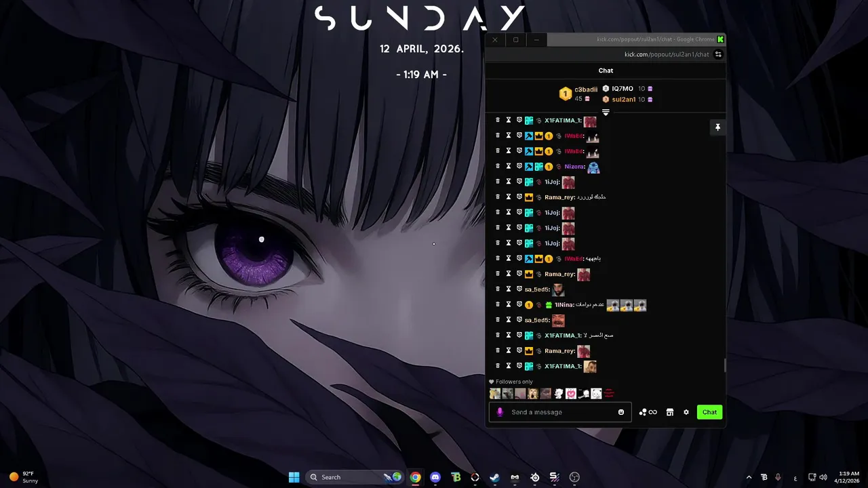This screenshot has height=488, width=868.
Task: Open Google Chrome from the taskbar
Action: (415, 477)
